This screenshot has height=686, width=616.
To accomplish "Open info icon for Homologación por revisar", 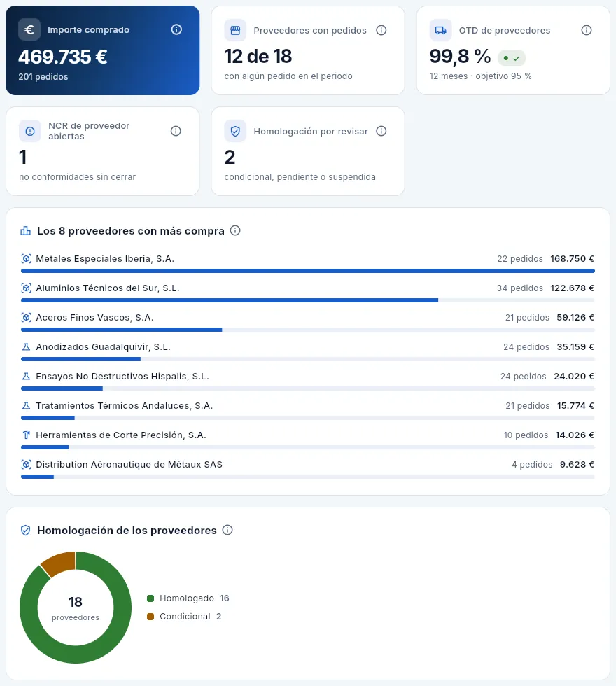I will click(381, 131).
